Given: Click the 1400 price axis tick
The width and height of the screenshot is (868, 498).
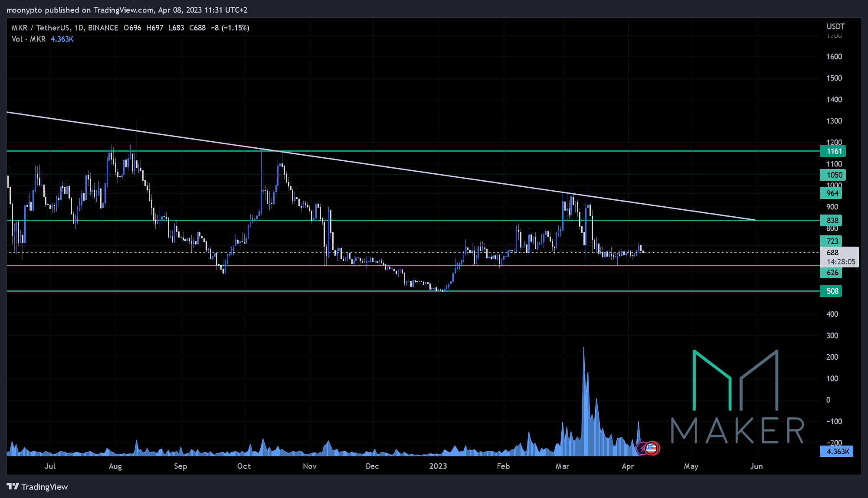Looking at the screenshot, I should pos(834,100).
